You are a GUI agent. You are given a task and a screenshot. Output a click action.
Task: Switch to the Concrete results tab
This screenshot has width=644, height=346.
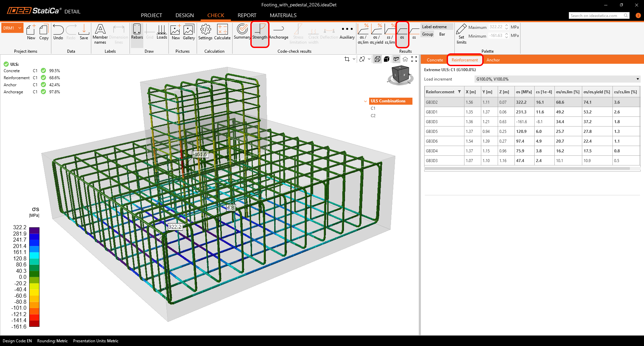(435, 60)
